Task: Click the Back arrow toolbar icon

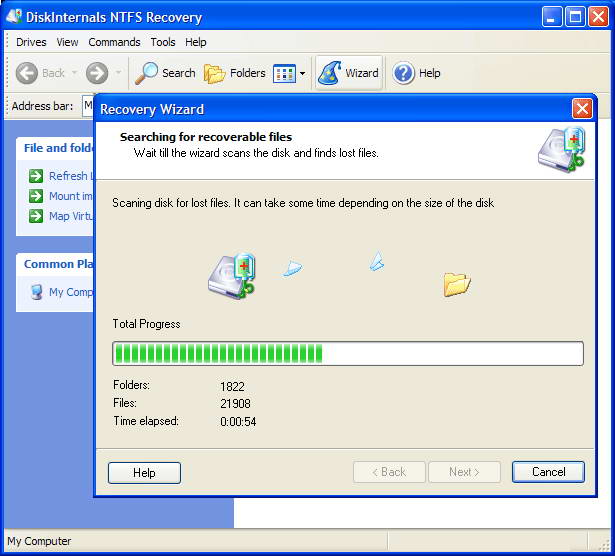Action: coord(27,73)
